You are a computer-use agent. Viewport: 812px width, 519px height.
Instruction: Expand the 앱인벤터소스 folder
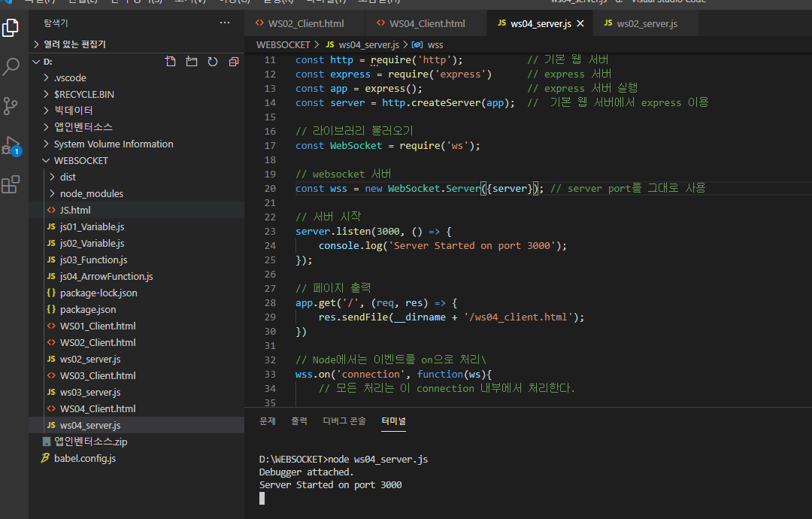pos(136,127)
